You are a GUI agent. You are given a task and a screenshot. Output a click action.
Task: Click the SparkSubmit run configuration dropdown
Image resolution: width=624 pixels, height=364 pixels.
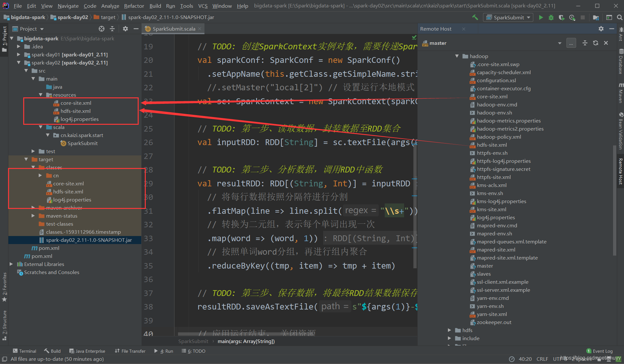[509, 17]
